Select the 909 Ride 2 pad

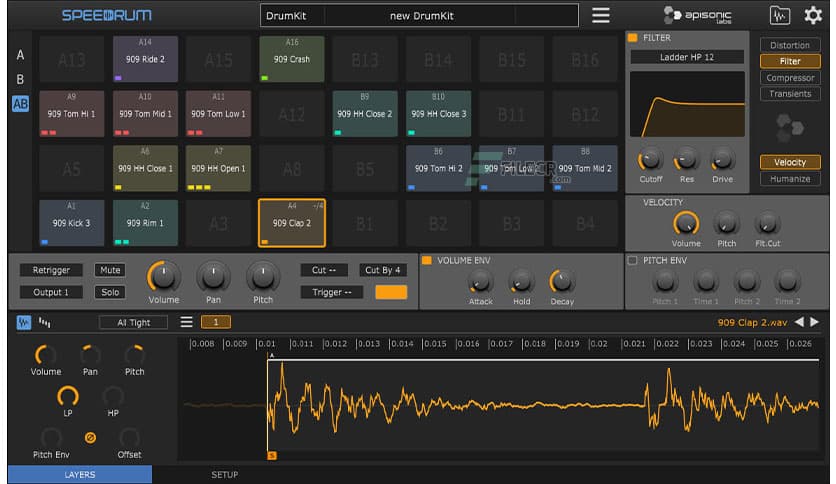click(x=145, y=59)
